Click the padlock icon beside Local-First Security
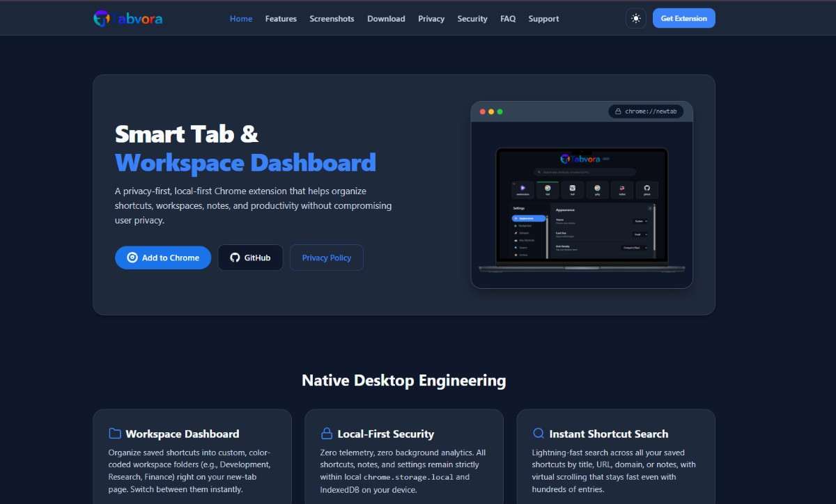Screen dimensions: 836x504 pyautogui.click(x=327, y=434)
